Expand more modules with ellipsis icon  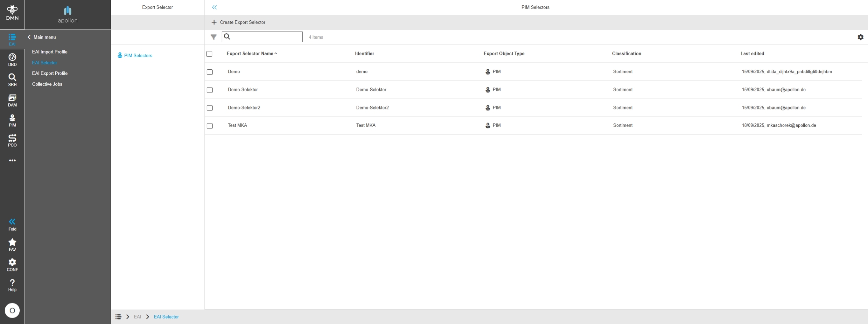coord(12,160)
